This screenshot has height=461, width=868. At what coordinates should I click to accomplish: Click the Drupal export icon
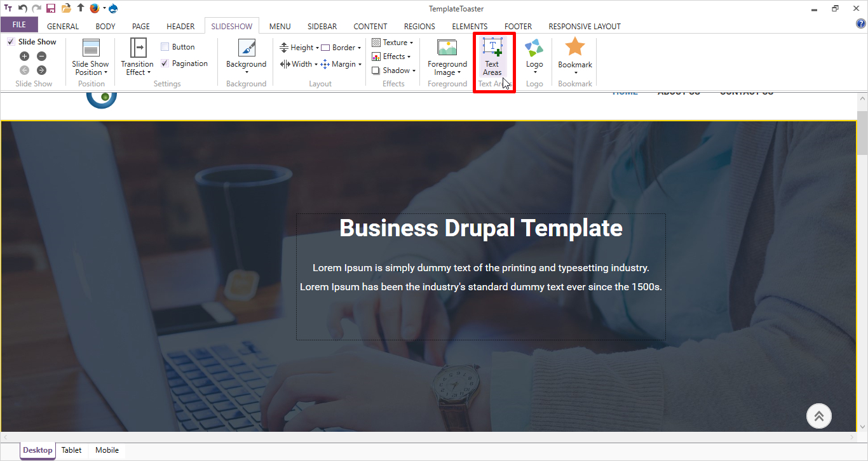click(113, 8)
